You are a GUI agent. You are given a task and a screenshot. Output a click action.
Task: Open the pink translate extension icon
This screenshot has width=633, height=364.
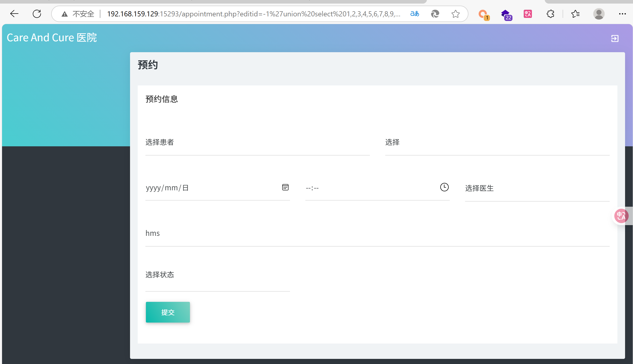pyautogui.click(x=528, y=14)
